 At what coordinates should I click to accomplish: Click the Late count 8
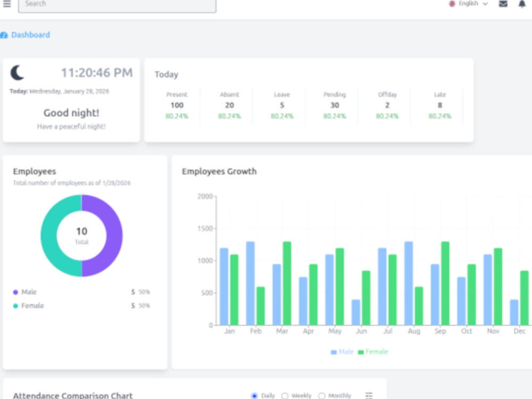(440, 105)
